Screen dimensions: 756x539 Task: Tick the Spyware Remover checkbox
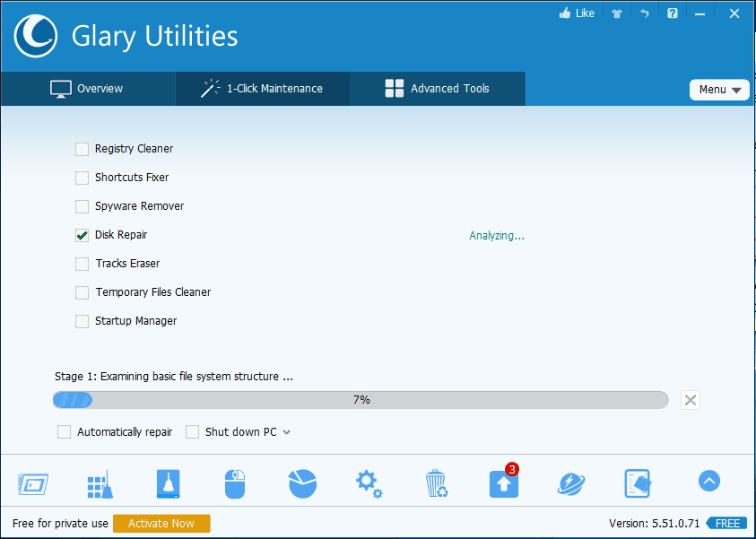pos(82,206)
